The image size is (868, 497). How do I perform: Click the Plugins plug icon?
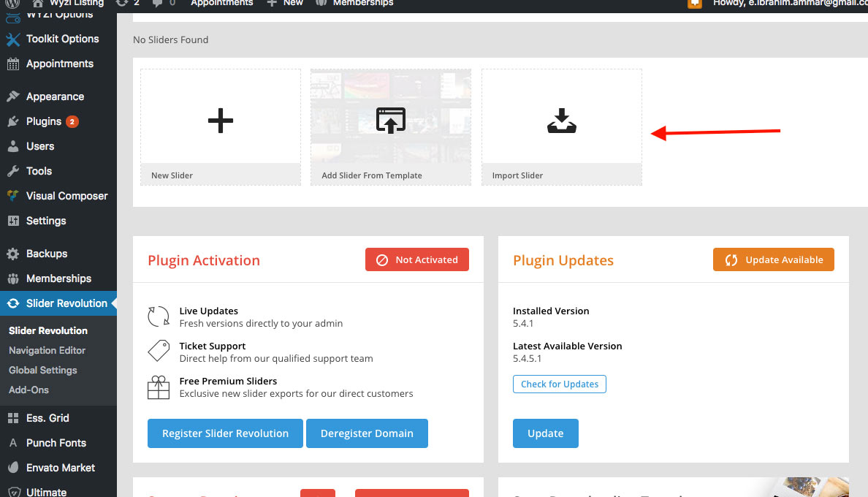13,122
